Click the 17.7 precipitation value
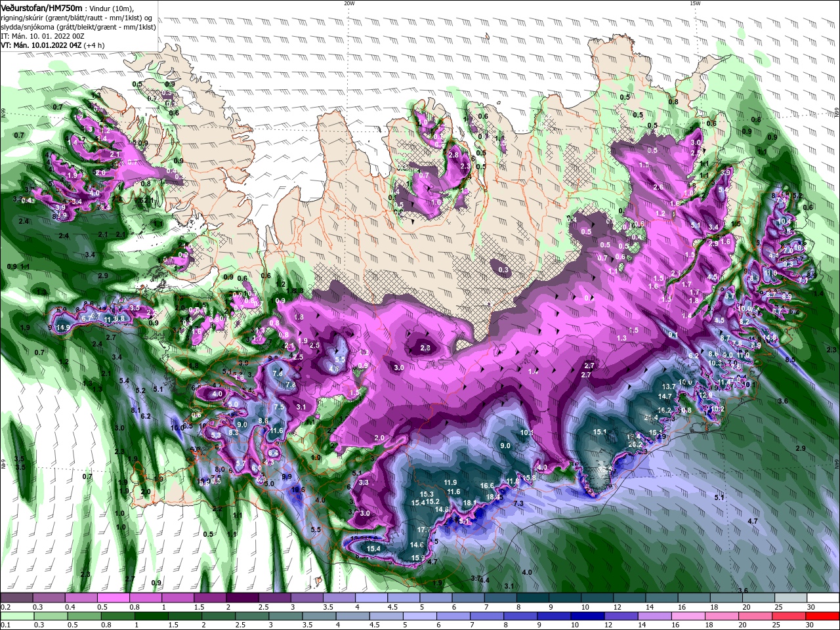The width and height of the screenshot is (840, 630). 425,530
